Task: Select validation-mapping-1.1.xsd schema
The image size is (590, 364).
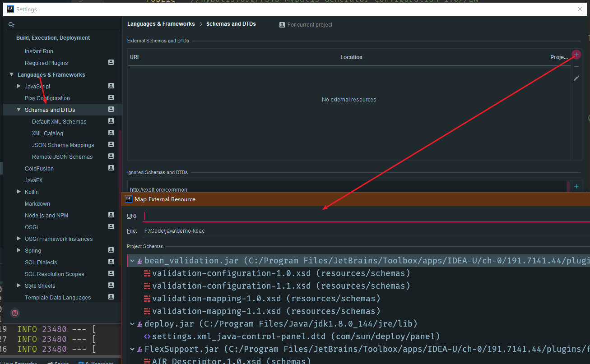Action: click(266, 311)
